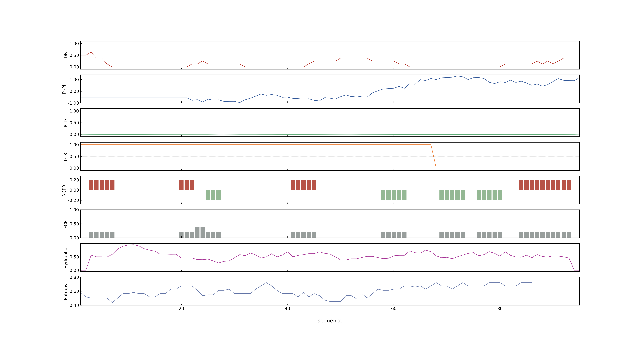The width and height of the screenshot is (644, 343).
Task: Click the Entropy axis label
Action: [66, 291]
